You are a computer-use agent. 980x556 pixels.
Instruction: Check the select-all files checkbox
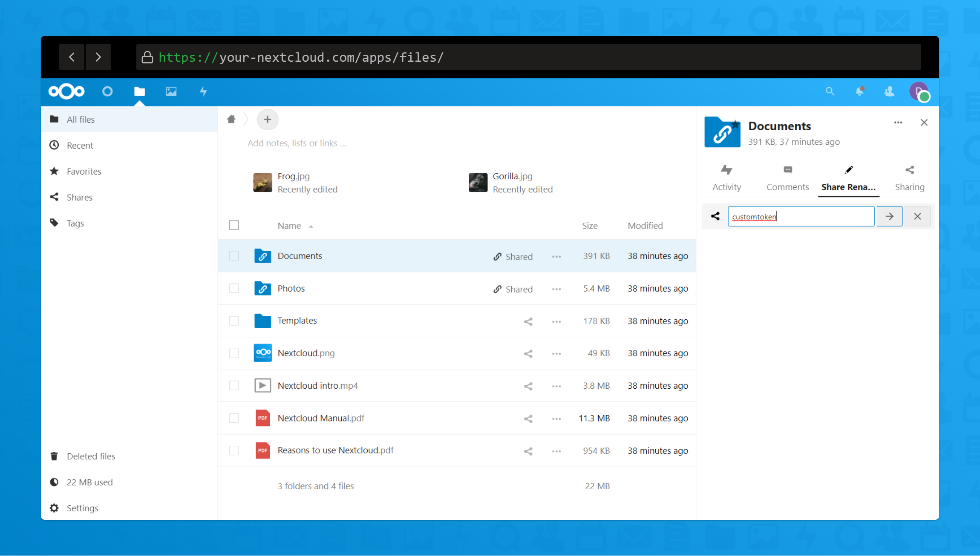coord(234,225)
